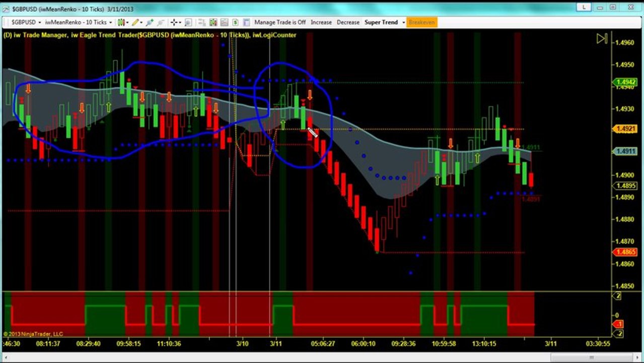
Task: Click the Decrease button
Action: coord(348,22)
